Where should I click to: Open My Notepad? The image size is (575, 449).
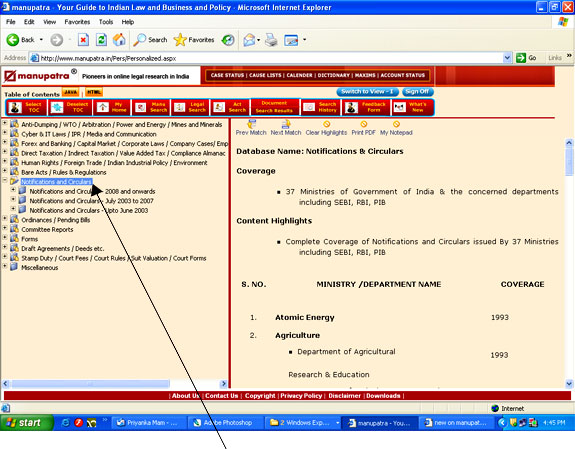[396, 128]
